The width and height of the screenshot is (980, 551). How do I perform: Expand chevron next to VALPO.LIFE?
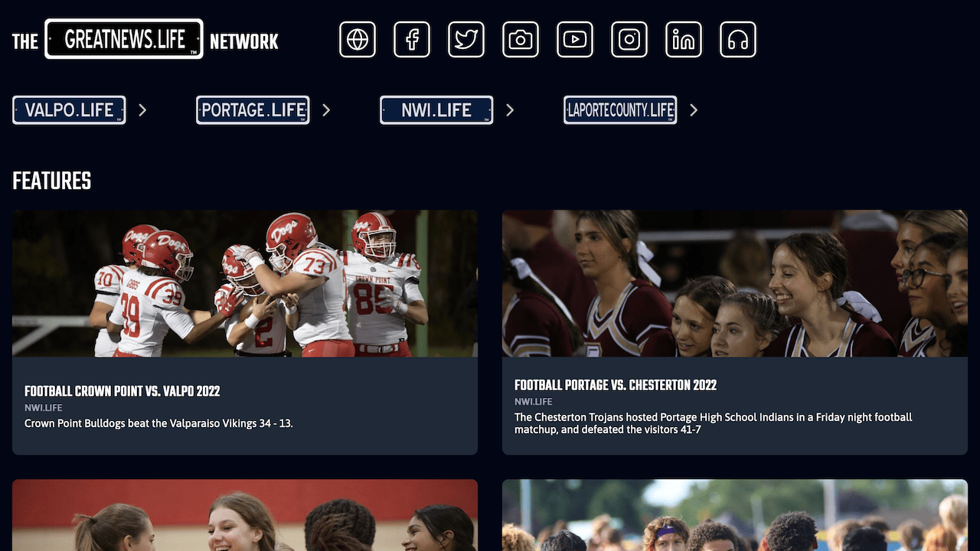coord(142,110)
